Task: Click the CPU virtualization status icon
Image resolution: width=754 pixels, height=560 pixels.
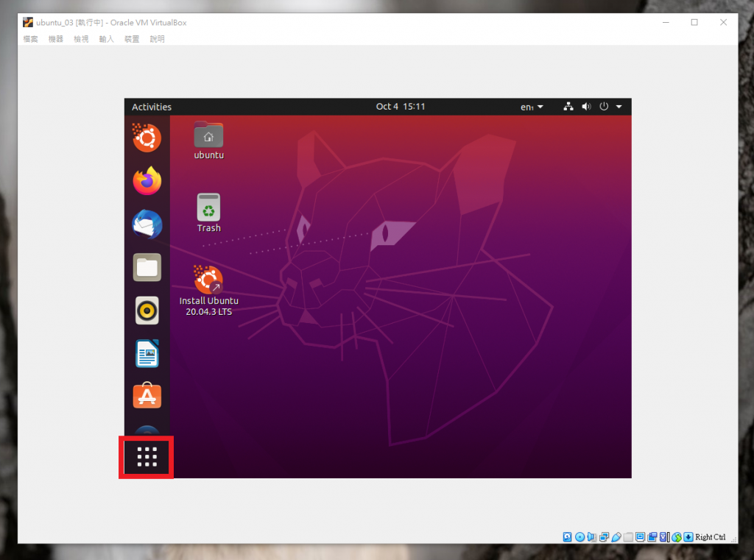Action: pyautogui.click(x=664, y=537)
